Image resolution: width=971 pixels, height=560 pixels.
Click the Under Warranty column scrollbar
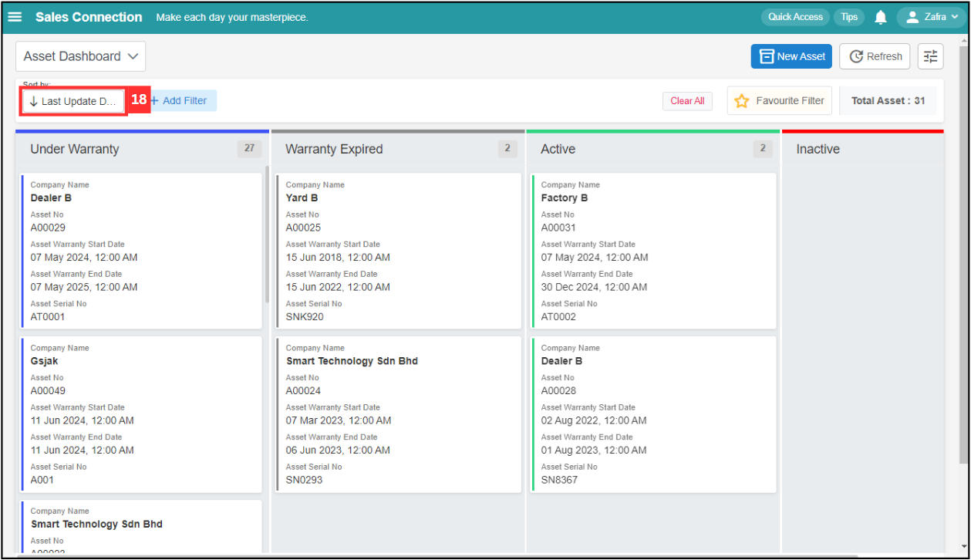point(267,234)
